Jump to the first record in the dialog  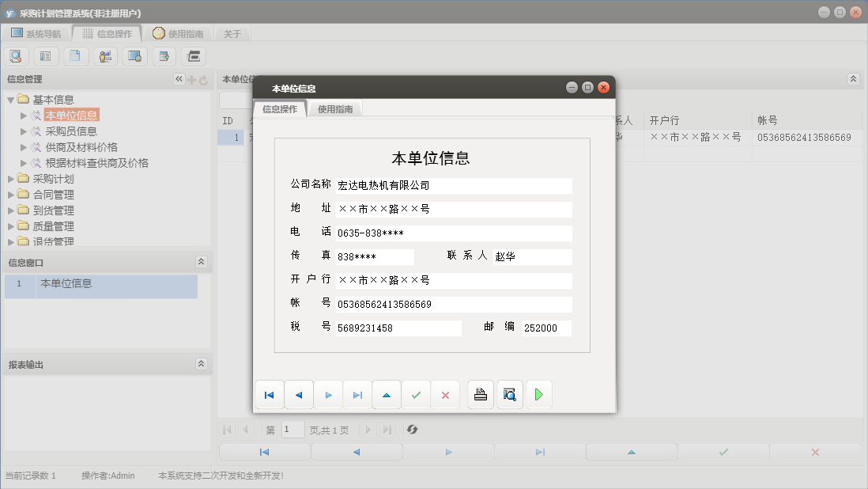pyautogui.click(x=270, y=394)
